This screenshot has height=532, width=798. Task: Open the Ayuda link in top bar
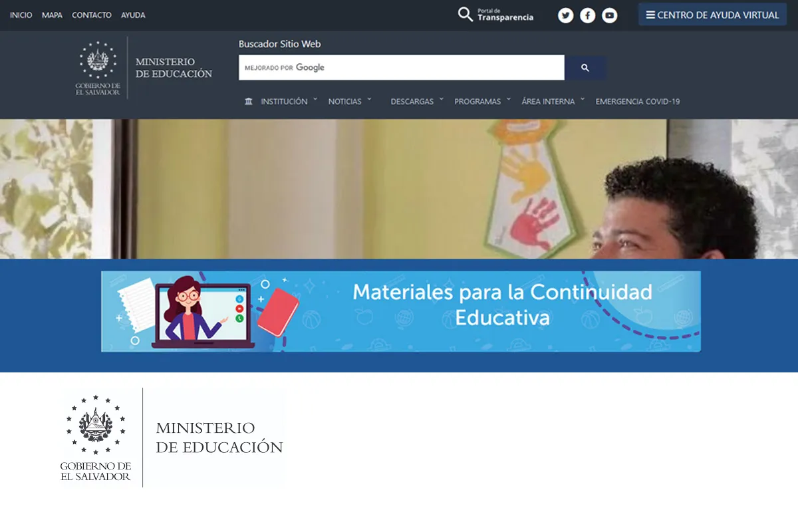133,15
